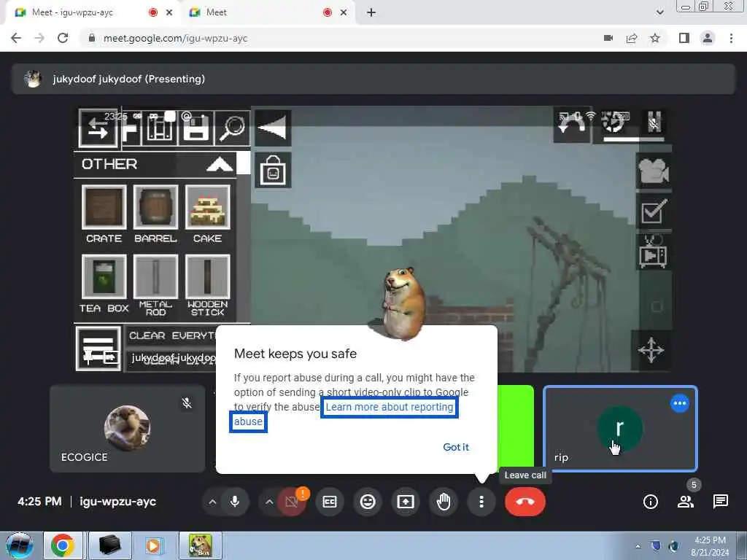Open the hamster game taskbar icon
Viewport: 747px width, 560px height.
pyautogui.click(x=200, y=545)
